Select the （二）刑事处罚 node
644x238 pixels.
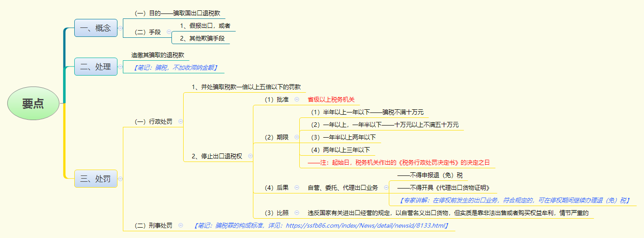(153, 225)
